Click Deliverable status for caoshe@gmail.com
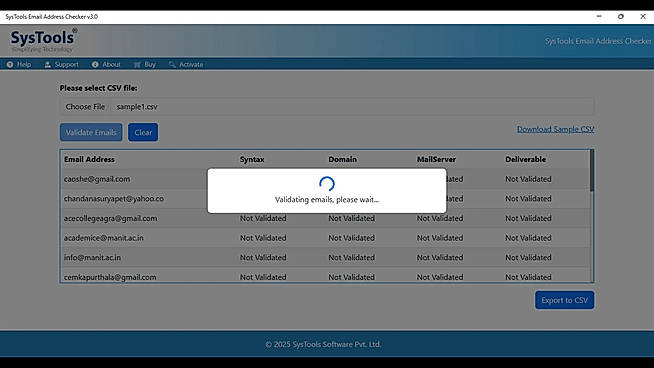This screenshot has width=654, height=368. 528,179
